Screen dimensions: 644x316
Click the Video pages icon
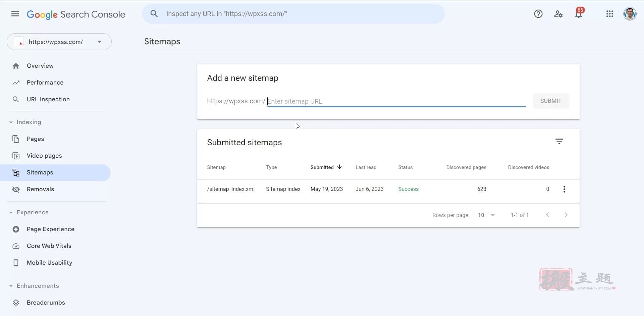pyautogui.click(x=16, y=156)
